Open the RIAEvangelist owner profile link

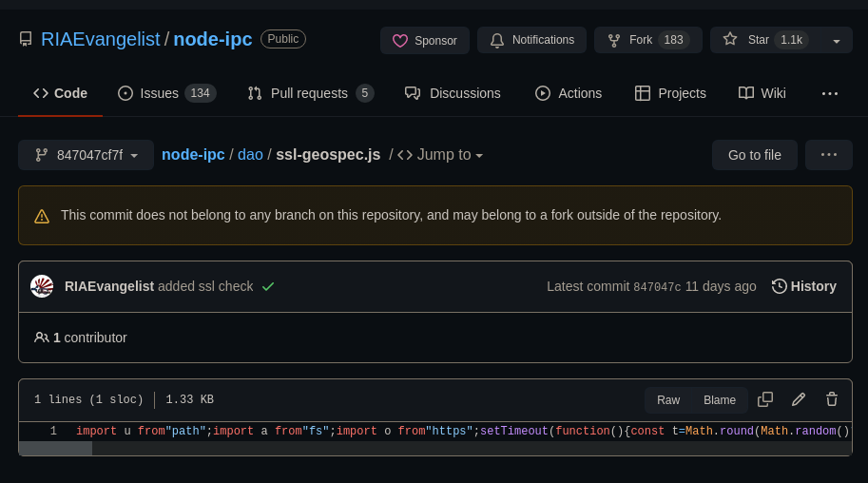pos(100,39)
